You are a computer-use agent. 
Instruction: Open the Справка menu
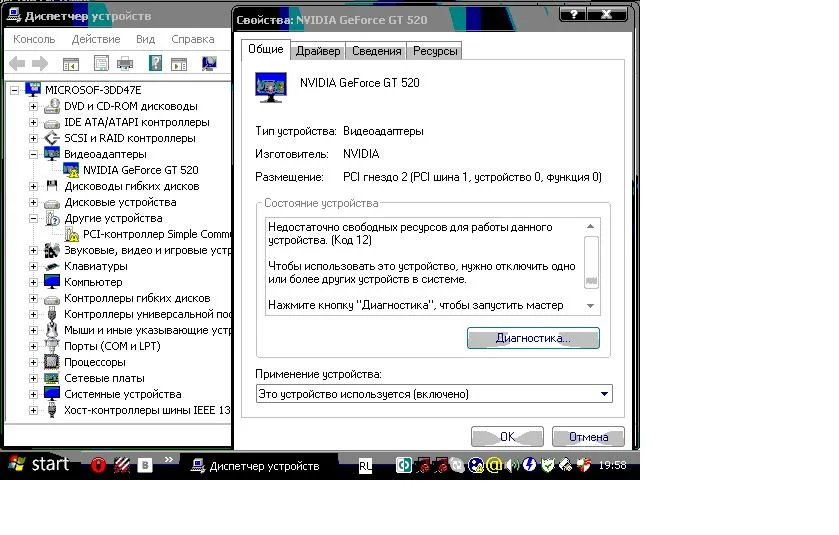(193, 39)
